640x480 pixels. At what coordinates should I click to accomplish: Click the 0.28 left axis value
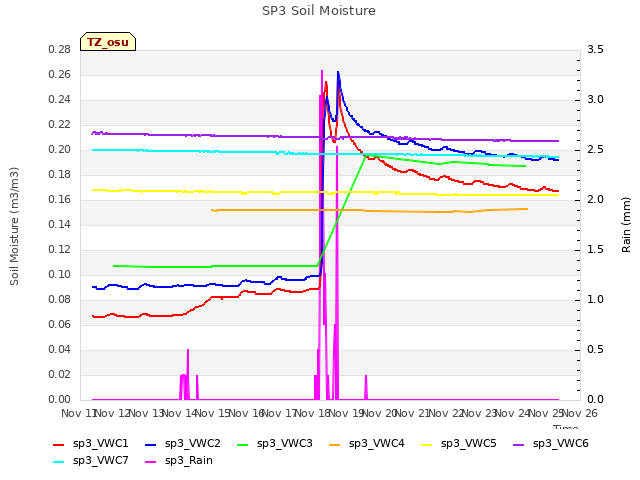coord(60,49)
